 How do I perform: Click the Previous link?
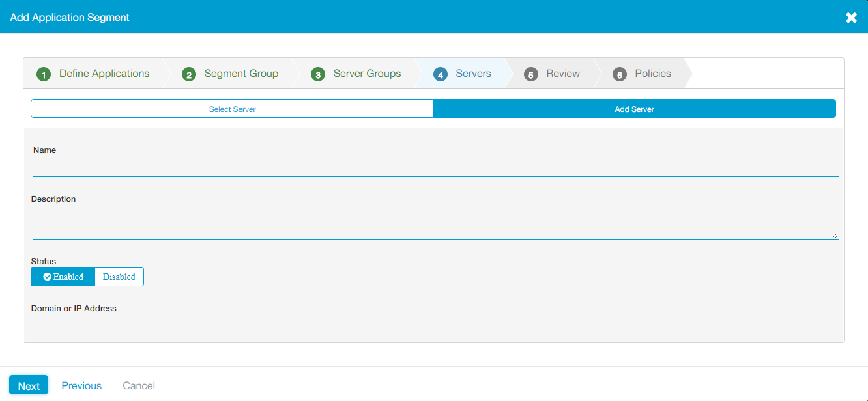[x=81, y=386]
